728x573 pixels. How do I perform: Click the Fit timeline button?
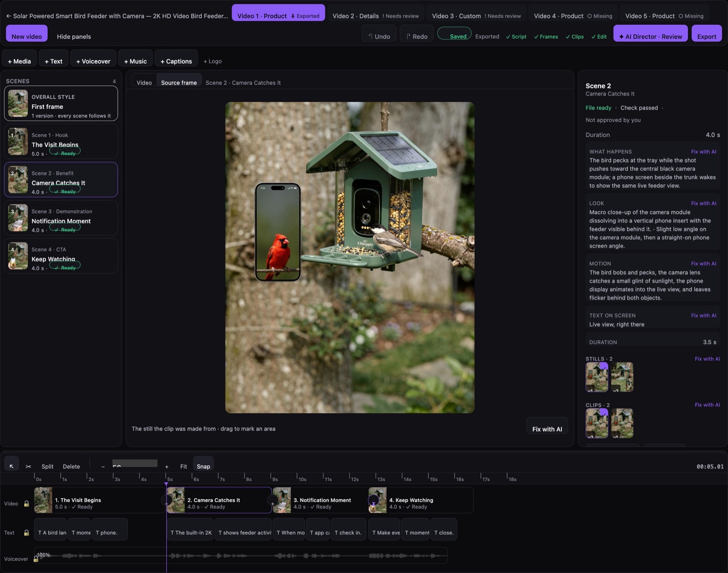(x=184, y=466)
